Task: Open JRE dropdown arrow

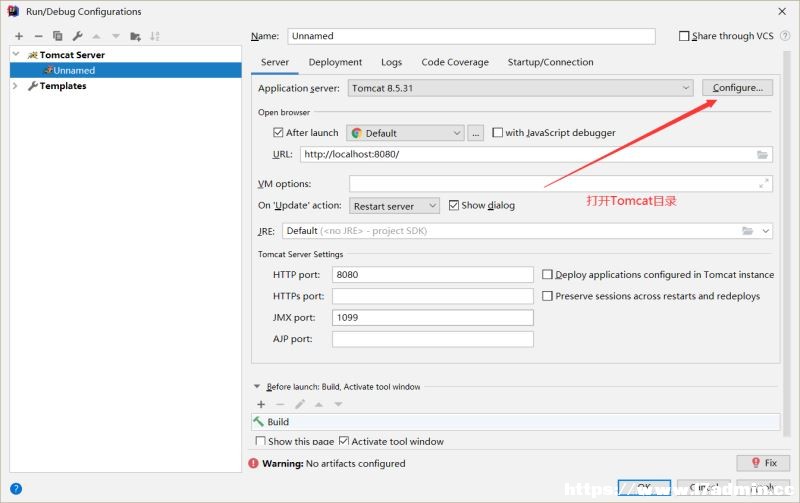Action: click(765, 231)
